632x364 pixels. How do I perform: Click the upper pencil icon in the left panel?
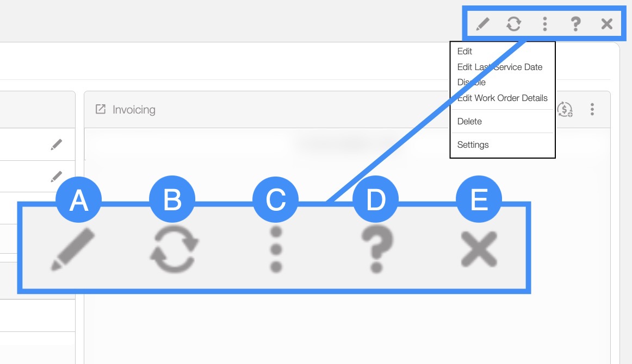click(56, 145)
